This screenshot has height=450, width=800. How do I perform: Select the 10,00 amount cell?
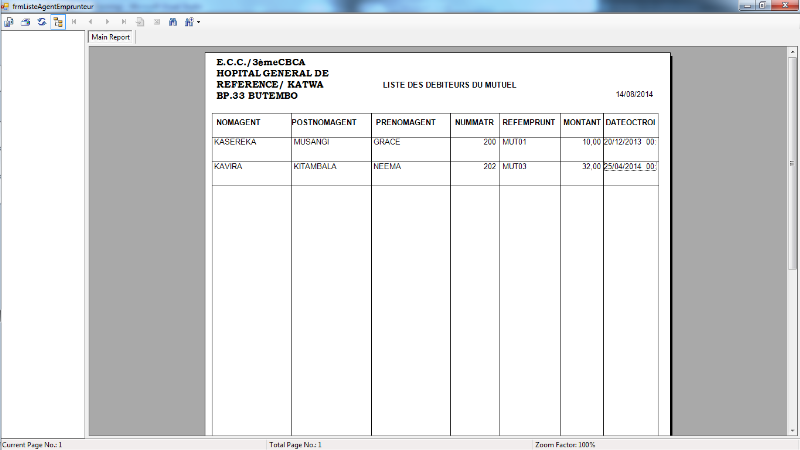[592, 142]
